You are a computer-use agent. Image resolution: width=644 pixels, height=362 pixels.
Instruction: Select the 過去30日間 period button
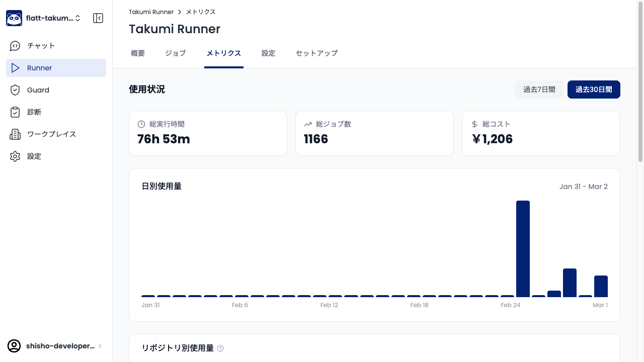click(594, 89)
